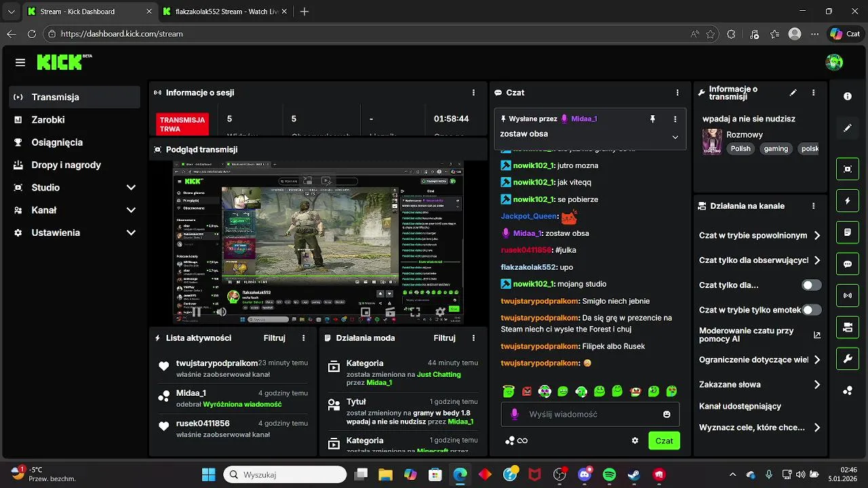The width and height of the screenshot is (868, 488).
Task: Insert the halo angel emote in chat
Action: tap(509, 391)
